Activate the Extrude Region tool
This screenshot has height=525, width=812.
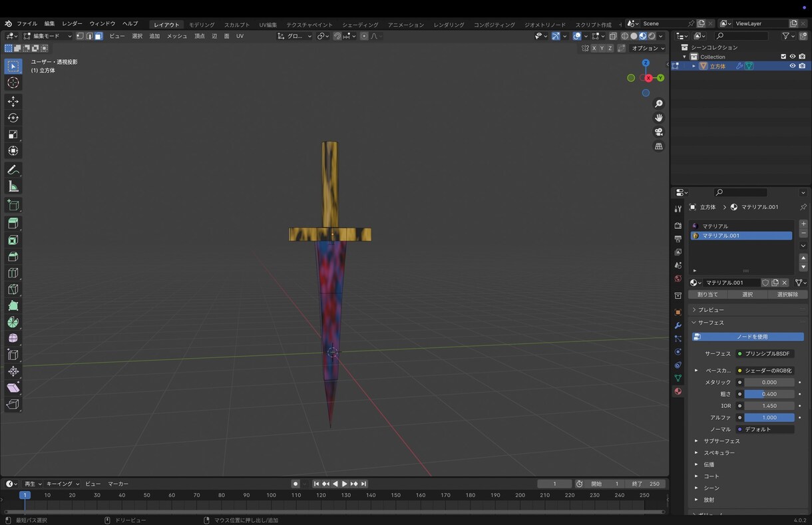click(x=13, y=224)
